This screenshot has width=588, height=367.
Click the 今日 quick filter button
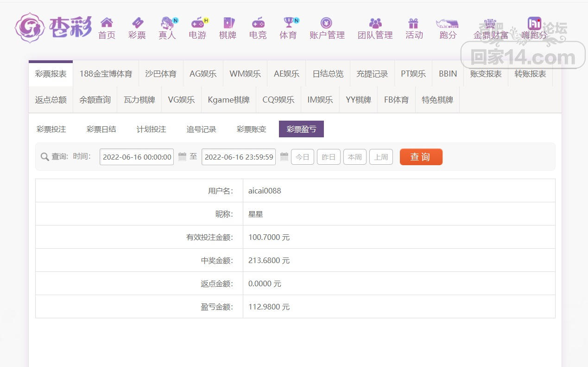[303, 157]
